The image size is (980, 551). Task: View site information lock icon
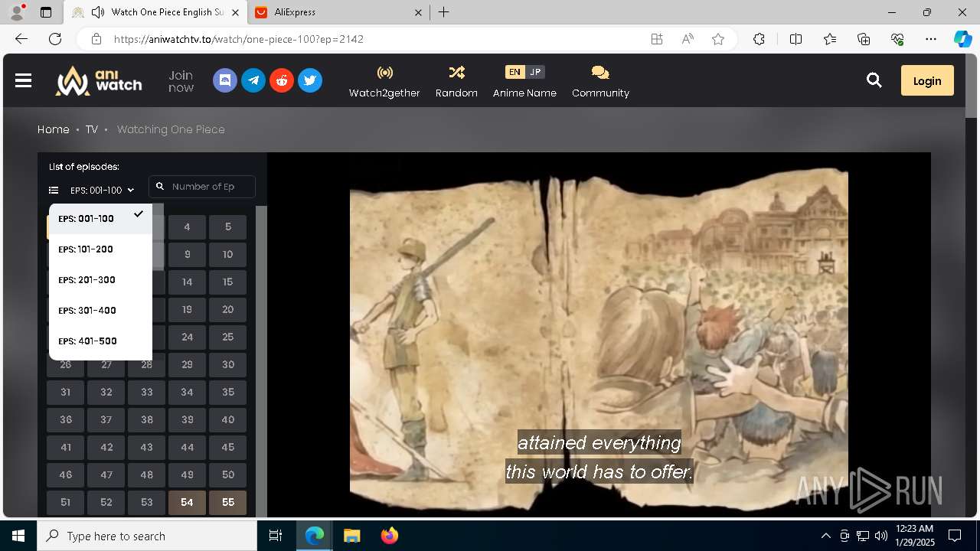pyautogui.click(x=96, y=39)
